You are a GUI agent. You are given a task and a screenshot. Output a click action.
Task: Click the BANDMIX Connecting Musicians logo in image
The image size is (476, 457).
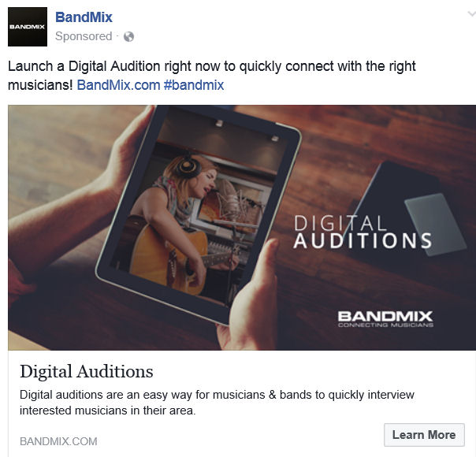click(385, 319)
